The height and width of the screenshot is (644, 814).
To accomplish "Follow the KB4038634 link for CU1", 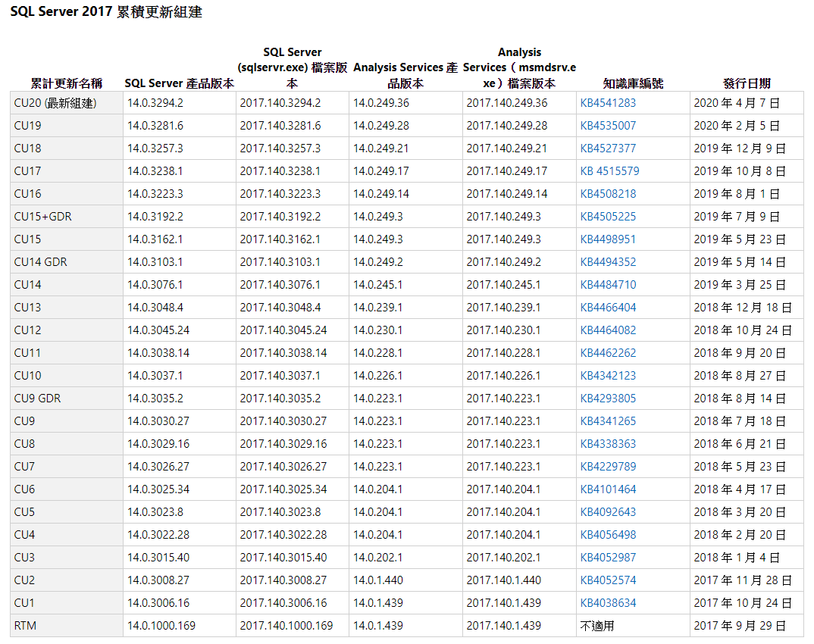I will point(608,603).
